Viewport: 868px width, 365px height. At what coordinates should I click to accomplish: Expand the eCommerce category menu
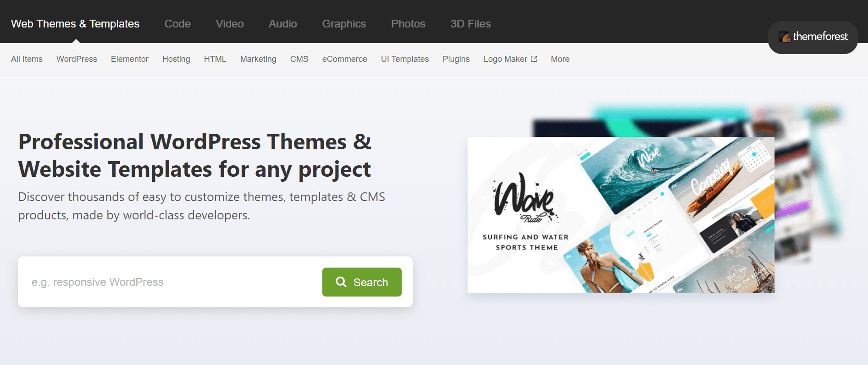coord(344,59)
